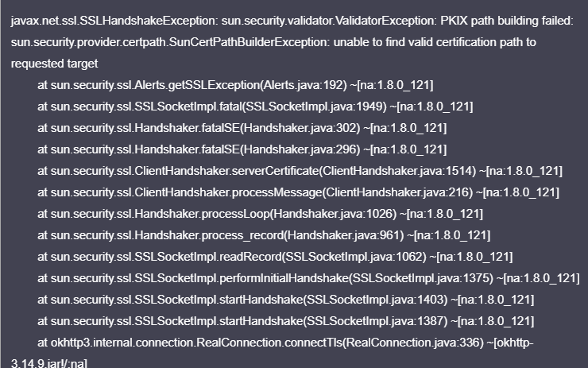Click the ClientHandshaker.serverCertificate stack line
The height and width of the screenshot is (368, 588).
(x=300, y=171)
